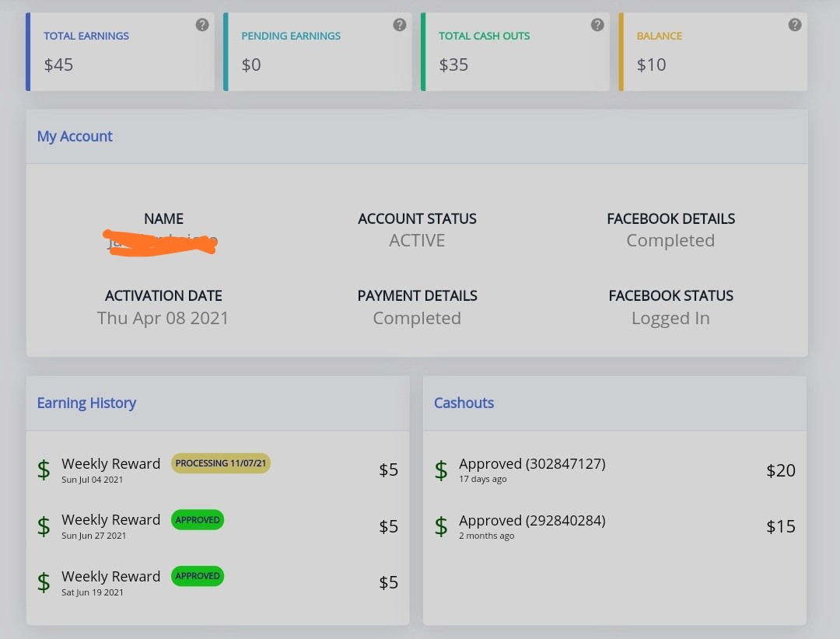The image size is (840, 639).
Task: Click dollar icon beside Approved (292840284) cashout
Action: (441, 526)
